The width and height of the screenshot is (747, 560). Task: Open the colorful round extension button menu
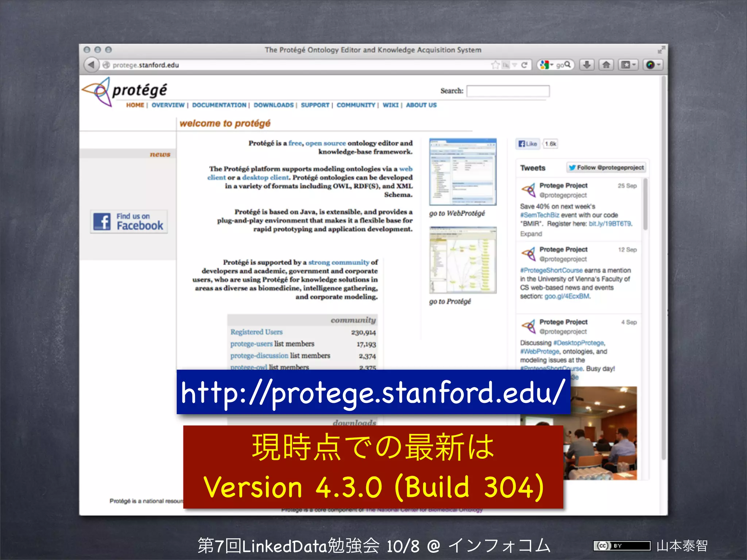(653, 65)
